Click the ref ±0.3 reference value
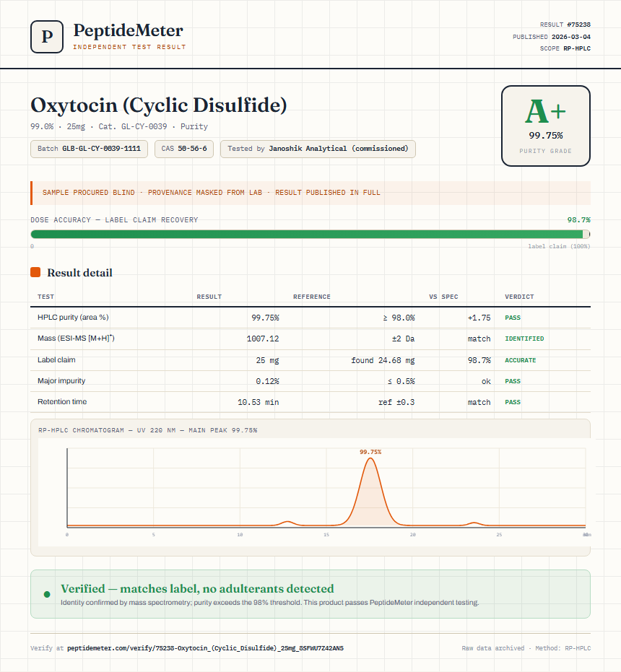621x672 pixels. point(396,402)
